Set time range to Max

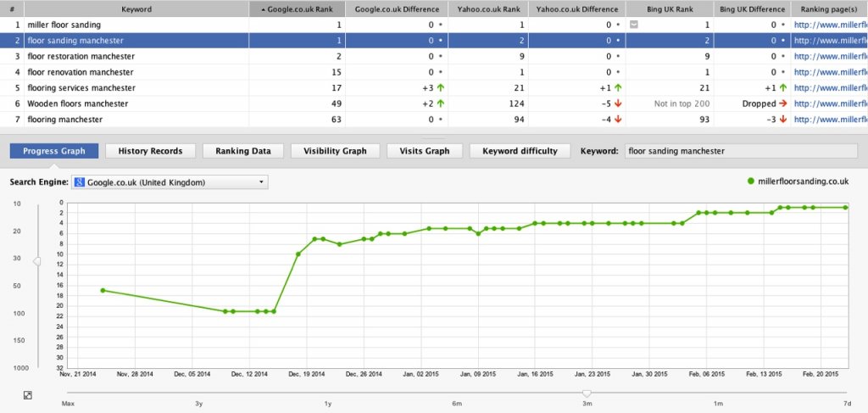click(68, 404)
